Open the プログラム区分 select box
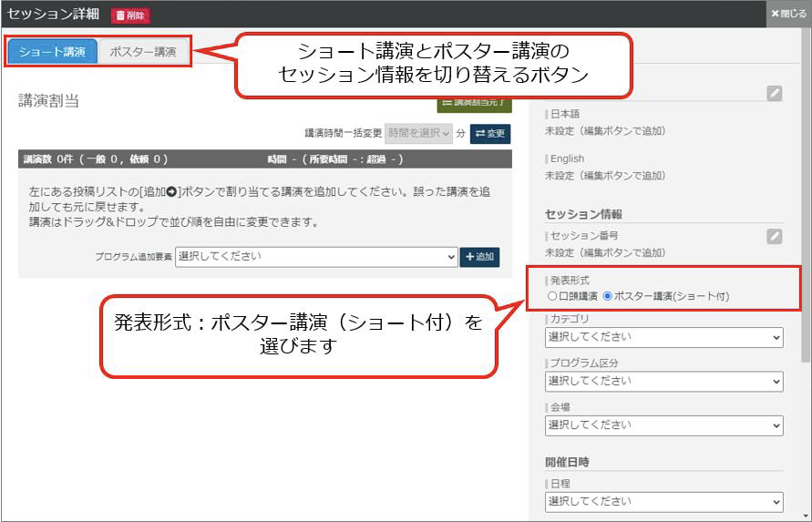Screen dimensions: 812x522 click(x=663, y=381)
